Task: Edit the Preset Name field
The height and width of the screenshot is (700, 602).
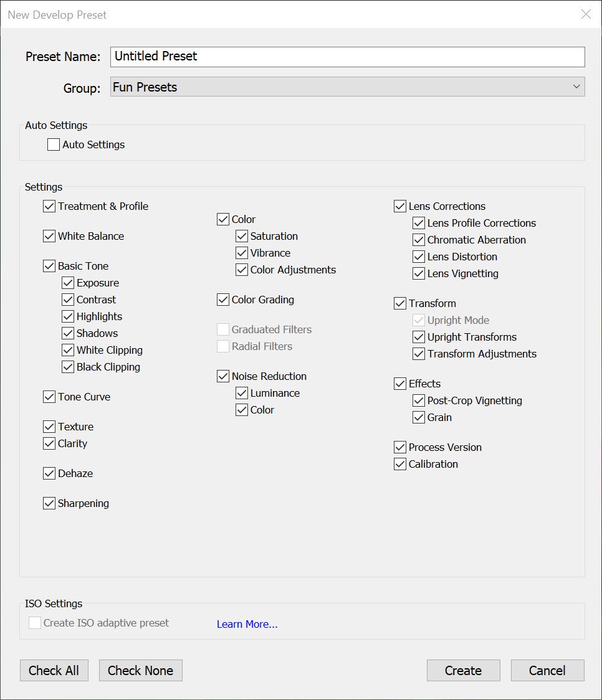Action: (x=346, y=57)
